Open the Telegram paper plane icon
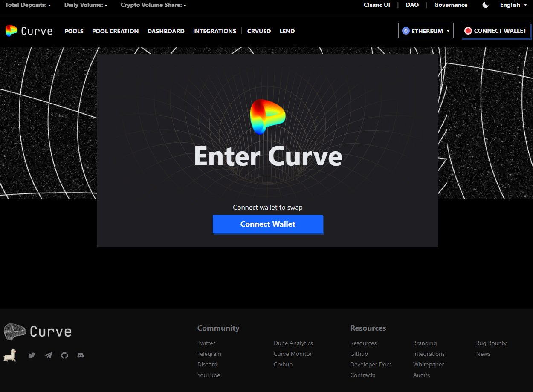The width and height of the screenshot is (533, 392). (48, 355)
